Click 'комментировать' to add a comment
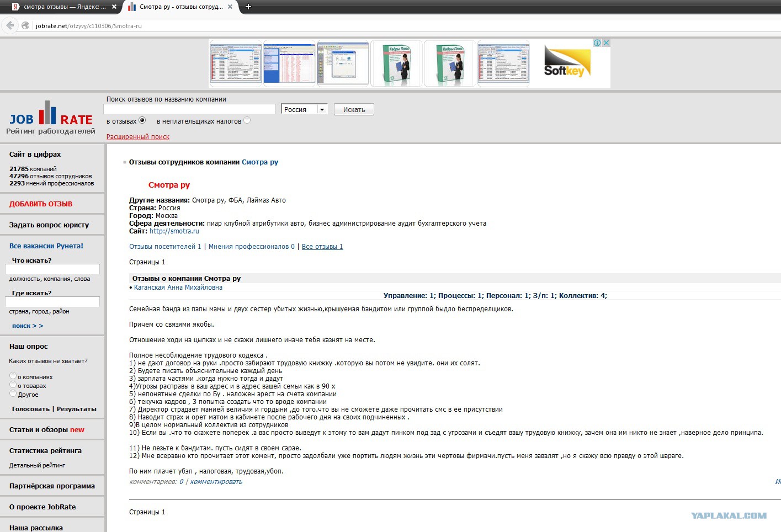The image size is (781, 532). click(216, 482)
